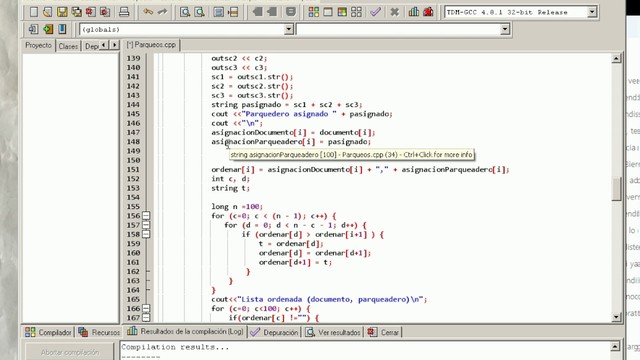Switch to the Clases tab
The width and height of the screenshot is (640, 360).
coord(68,46)
